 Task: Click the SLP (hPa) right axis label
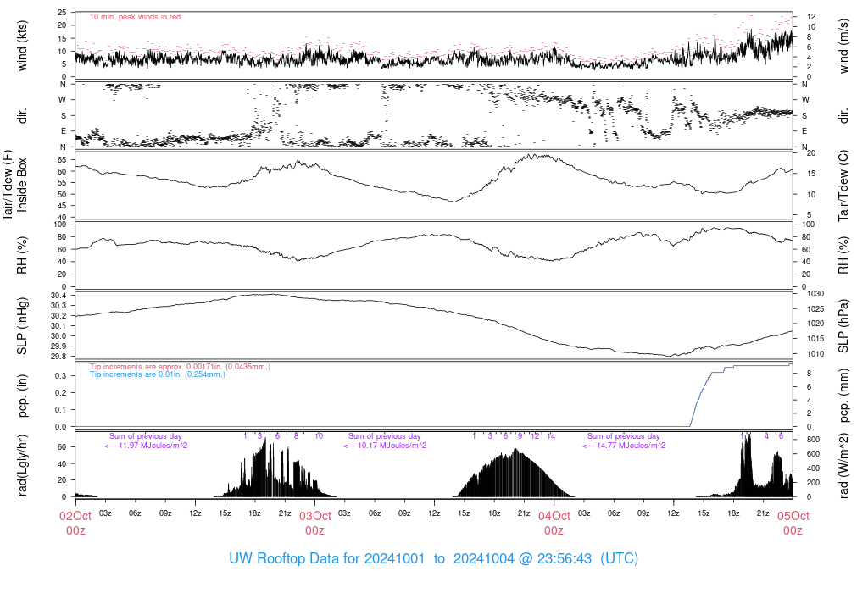tap(843, 326)
